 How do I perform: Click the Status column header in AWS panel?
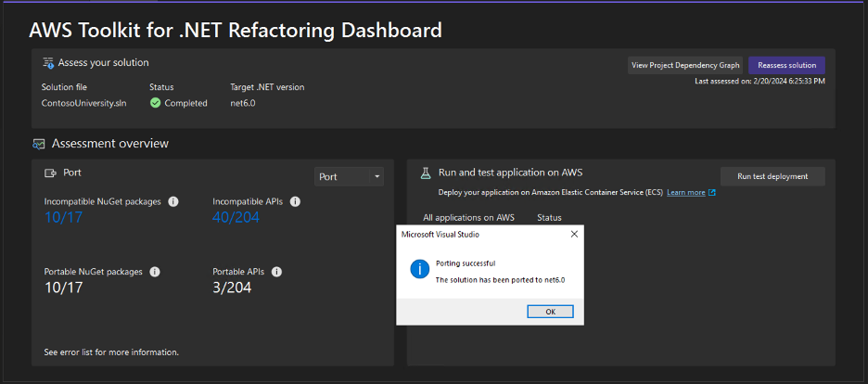tap(549, 217)
